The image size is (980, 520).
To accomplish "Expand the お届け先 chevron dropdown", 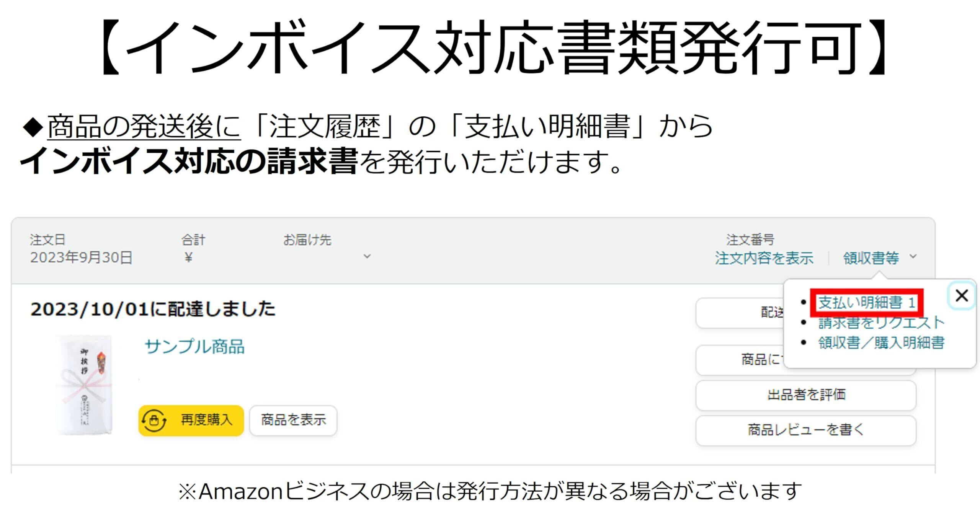I will click(x=367, y=256).
